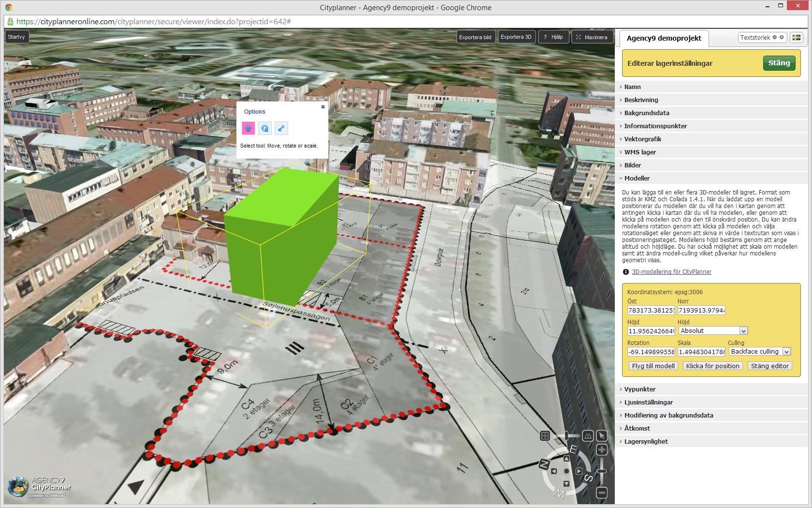Decrease text size with minus icon
Viewport: 812px width, 508px height.
[x=774, y=37]
